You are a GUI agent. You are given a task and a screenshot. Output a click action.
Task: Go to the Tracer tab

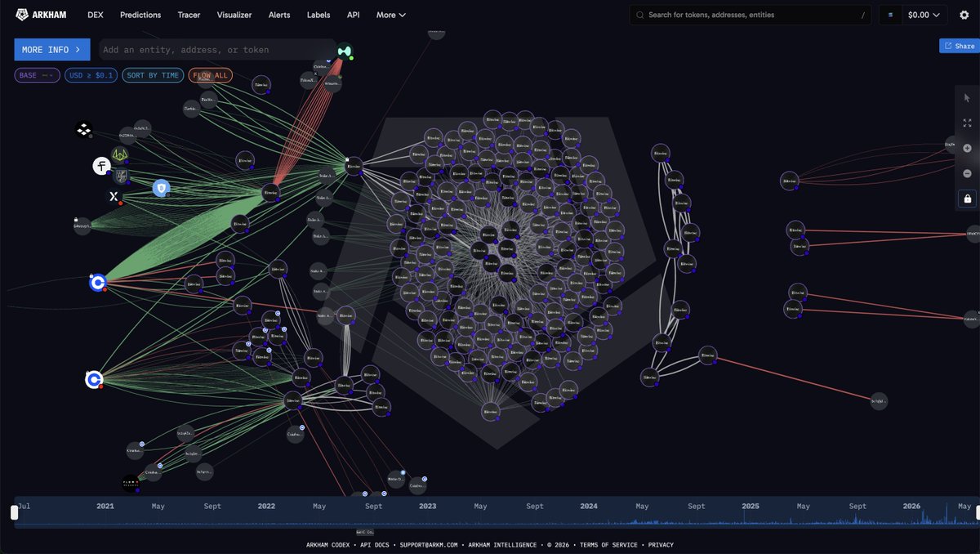tap(189, 15)
